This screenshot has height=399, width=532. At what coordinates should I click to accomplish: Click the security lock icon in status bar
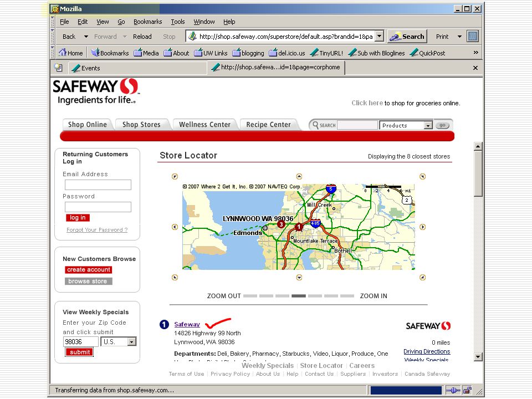pyautogui.click(x=467, y=390)
